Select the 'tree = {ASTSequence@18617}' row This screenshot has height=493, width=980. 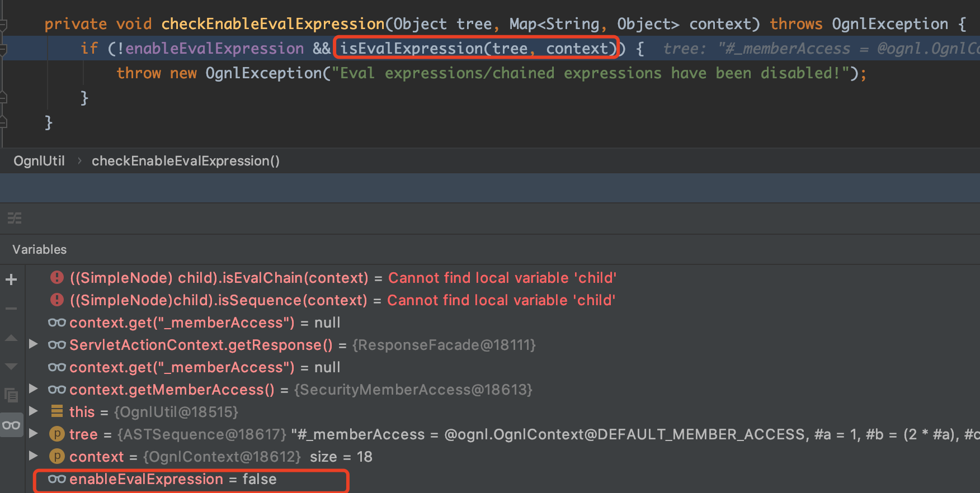tap(502, 434)
